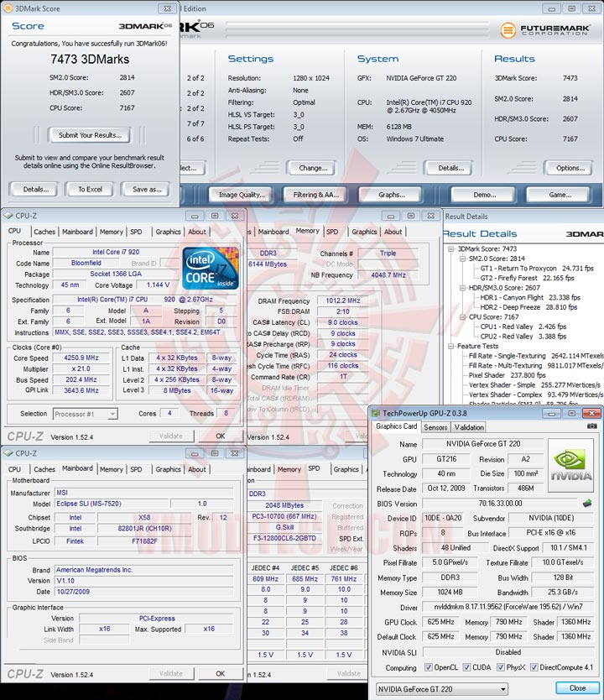Collapse the 3DMark Score: 7473 tree node
The width and height of the screenshot is (604, 700).
point(451,248)
